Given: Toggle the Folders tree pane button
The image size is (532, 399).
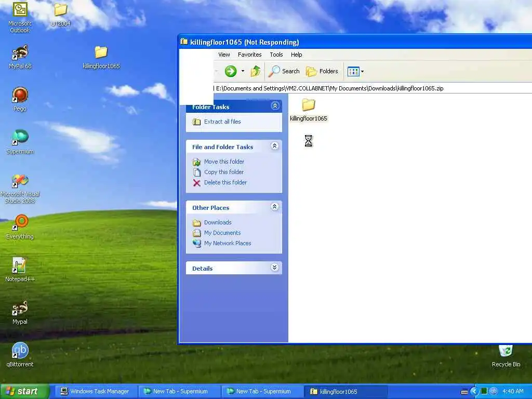Looking at the screenshot, I should [x=322, y=71].
